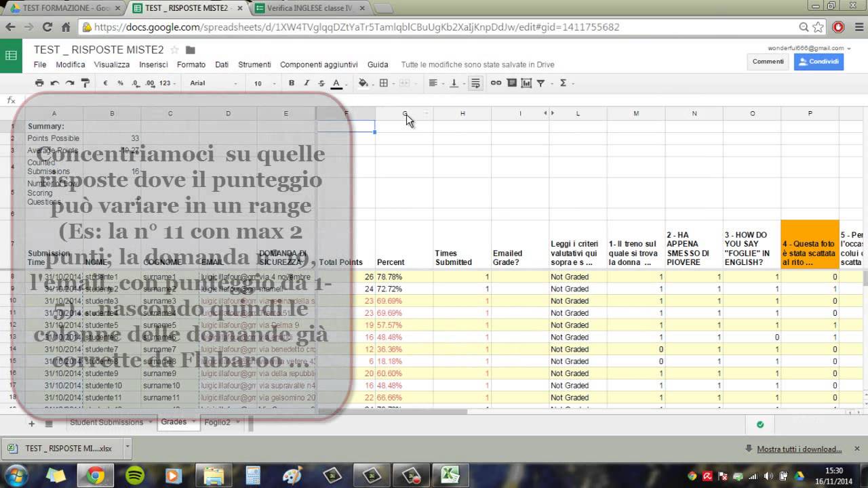Redo the last undone action

(69, 83)
